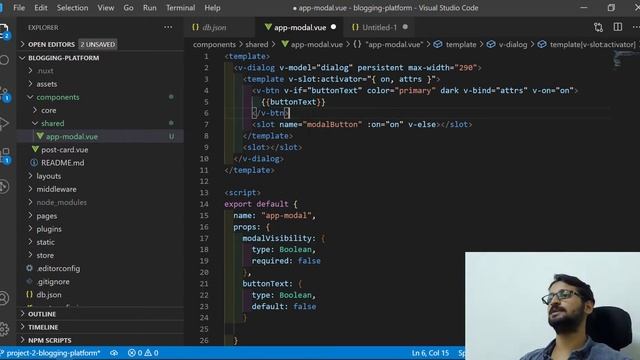
Task: Open the Run menu
Action: (x=149, y=8)
